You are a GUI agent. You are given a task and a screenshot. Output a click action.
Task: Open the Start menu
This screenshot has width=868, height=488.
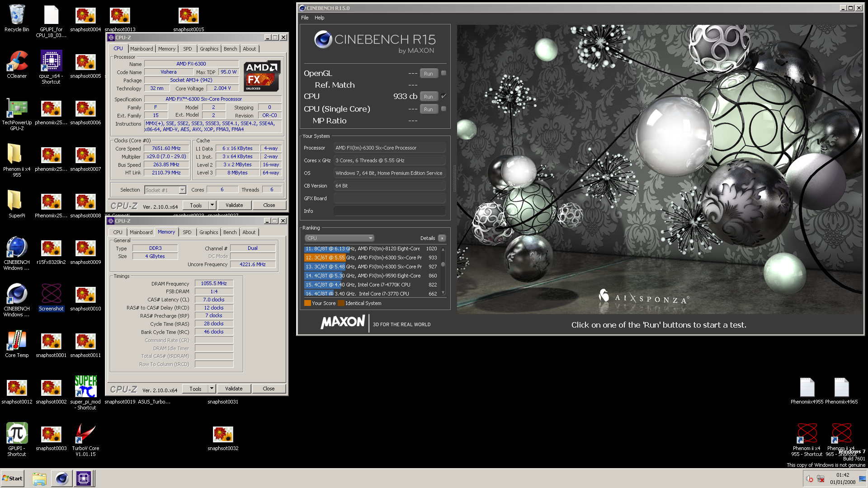click(12, 479)
